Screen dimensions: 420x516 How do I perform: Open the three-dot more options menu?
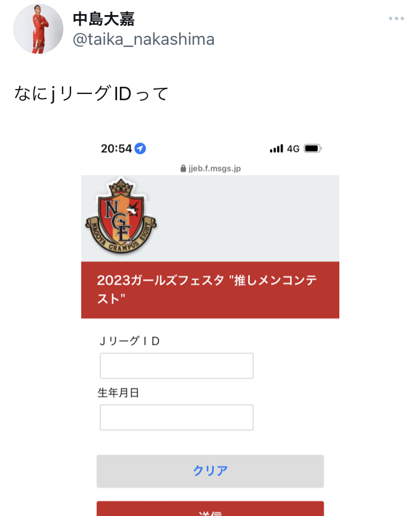[x=396, y=18]
